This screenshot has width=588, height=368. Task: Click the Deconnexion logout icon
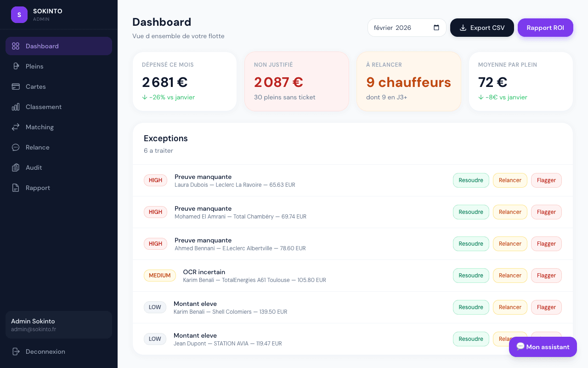[x=16, y=351]
